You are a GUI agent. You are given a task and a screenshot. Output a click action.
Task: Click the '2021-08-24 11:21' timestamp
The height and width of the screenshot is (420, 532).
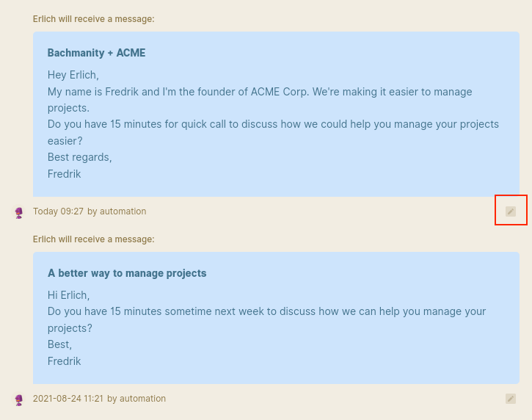pyautogui.click(x=68, y=398)
